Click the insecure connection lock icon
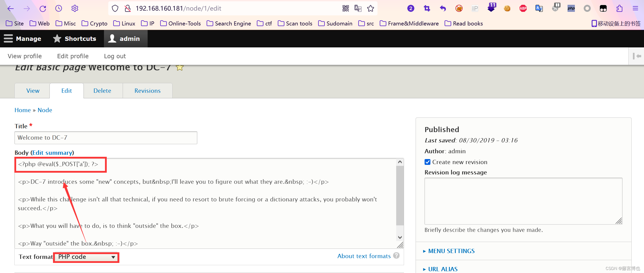Screen dimensions: 644x273 point(128,9)
